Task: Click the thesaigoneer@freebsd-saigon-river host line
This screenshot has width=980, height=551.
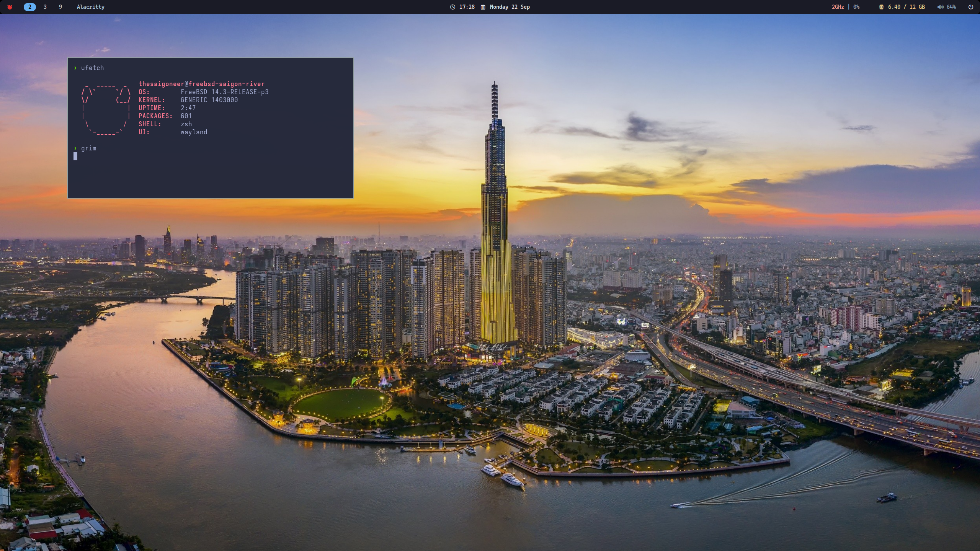Action: pos(201,84)
